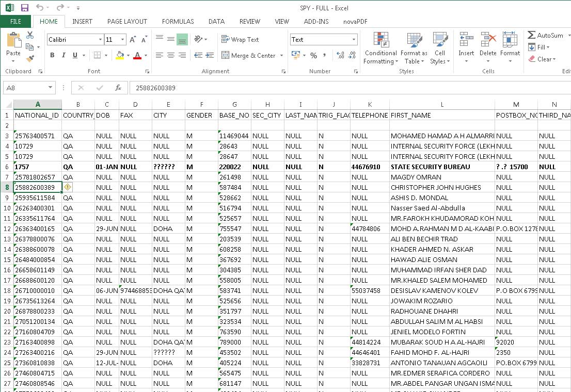
Task: Open the Fill Color dropdown arrow
Action: [x=128, y=56]
